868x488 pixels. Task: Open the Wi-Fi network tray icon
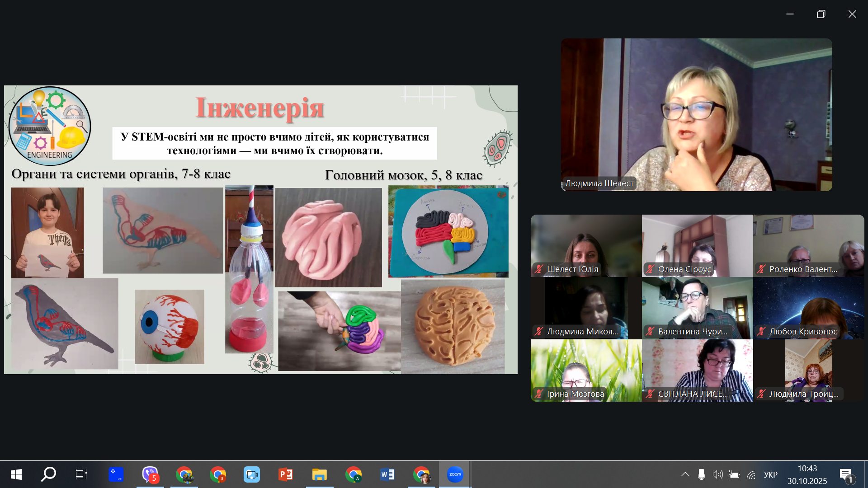(751, 474)
